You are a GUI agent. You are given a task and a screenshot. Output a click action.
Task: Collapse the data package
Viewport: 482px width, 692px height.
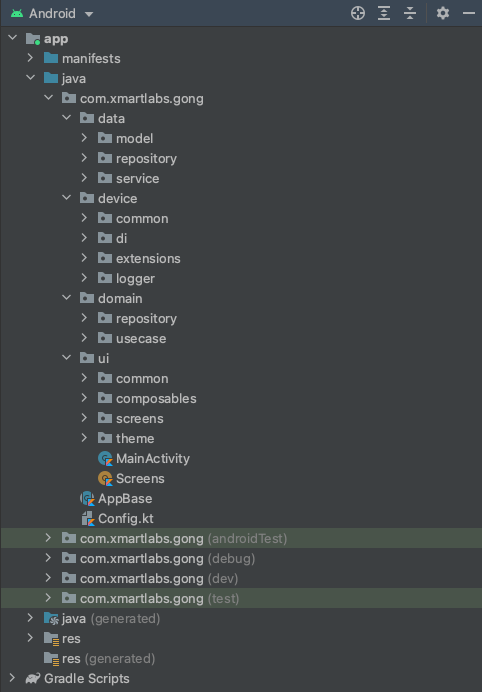(x=66, y=118)
